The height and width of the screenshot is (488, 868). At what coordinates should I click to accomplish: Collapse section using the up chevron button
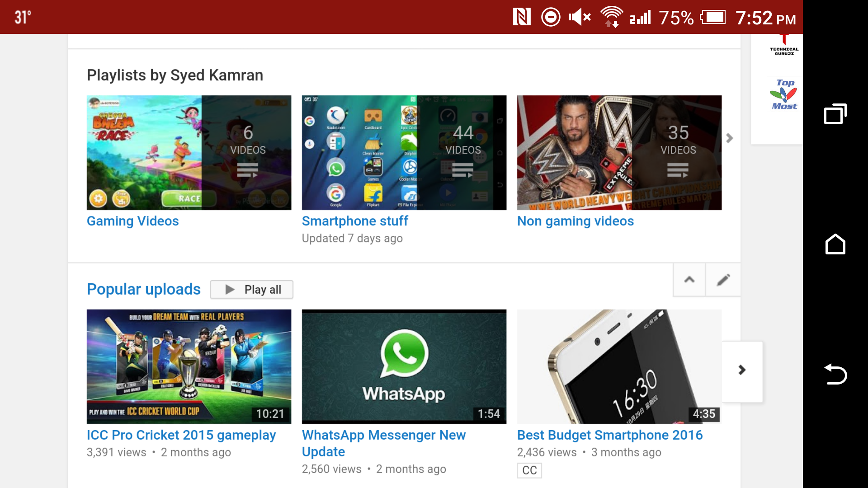689,280
